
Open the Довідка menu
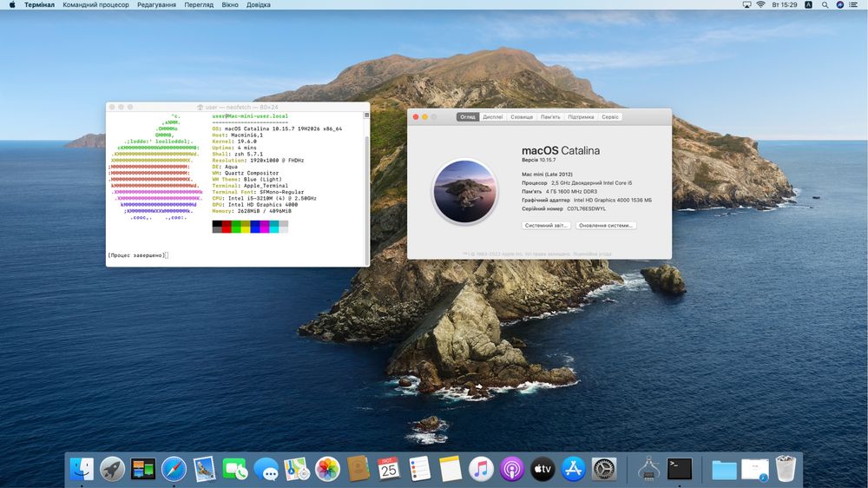[259, 5]
